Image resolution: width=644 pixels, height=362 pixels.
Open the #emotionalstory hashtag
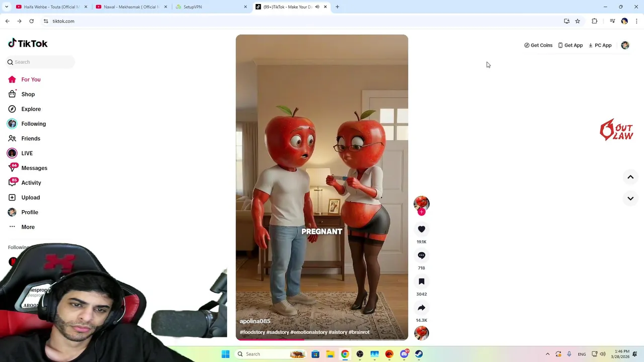pos(309,332)
